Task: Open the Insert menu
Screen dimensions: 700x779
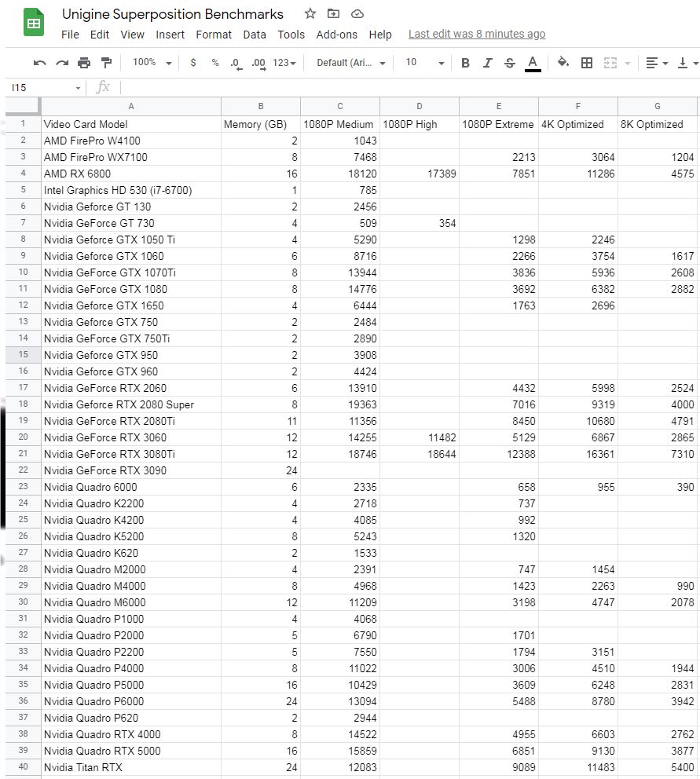Action: 170,35
